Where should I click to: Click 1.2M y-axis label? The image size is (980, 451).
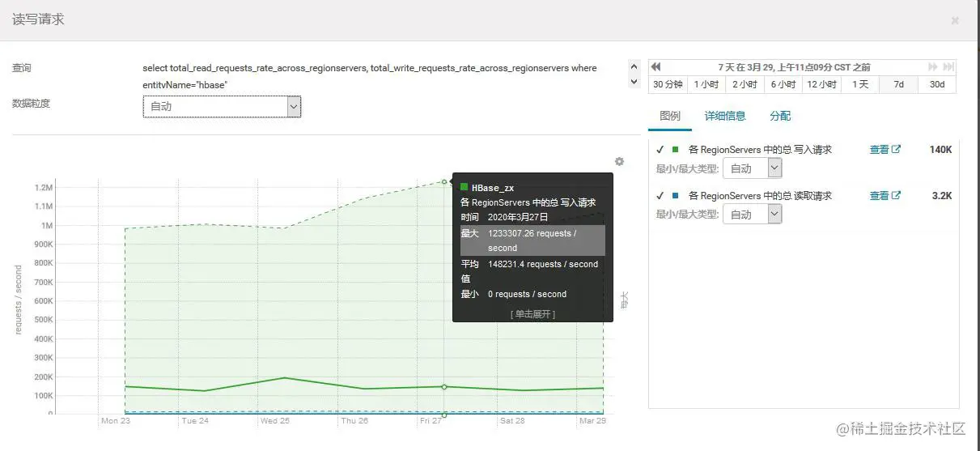(44, 188)
